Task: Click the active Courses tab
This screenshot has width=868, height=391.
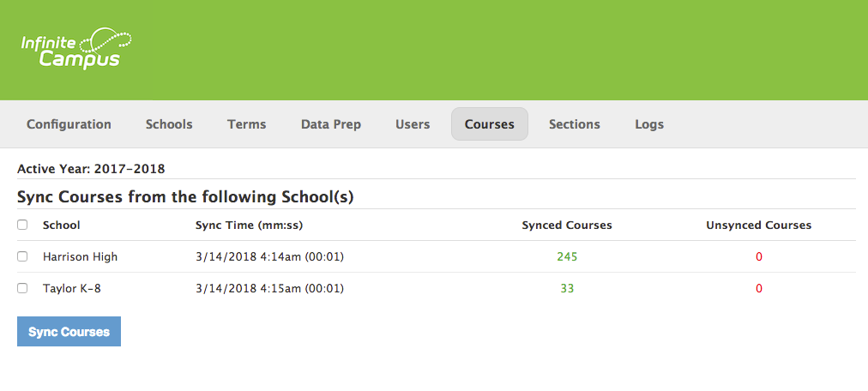Action: pyautogui.click(x=489, y=124)
